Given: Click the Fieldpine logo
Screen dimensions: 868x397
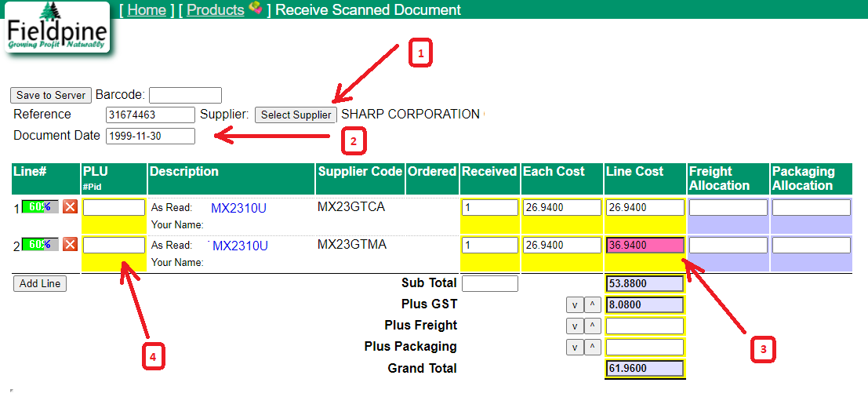Looking at the screenshot, I should (57, 27).
